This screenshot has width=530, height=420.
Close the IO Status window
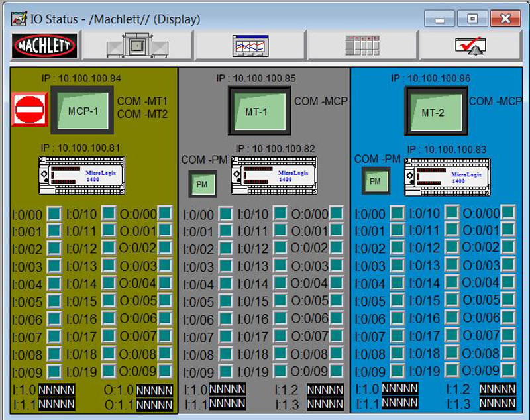505,19
